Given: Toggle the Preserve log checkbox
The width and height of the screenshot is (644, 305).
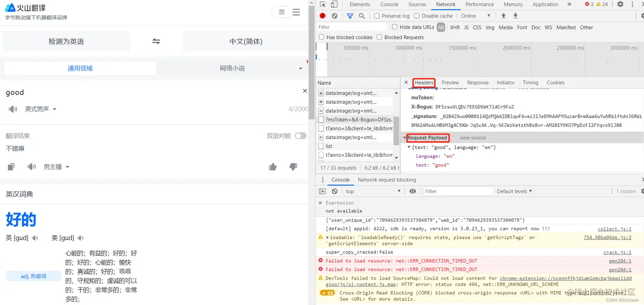Looking at the screenshot, I should [x=377, y=16].
